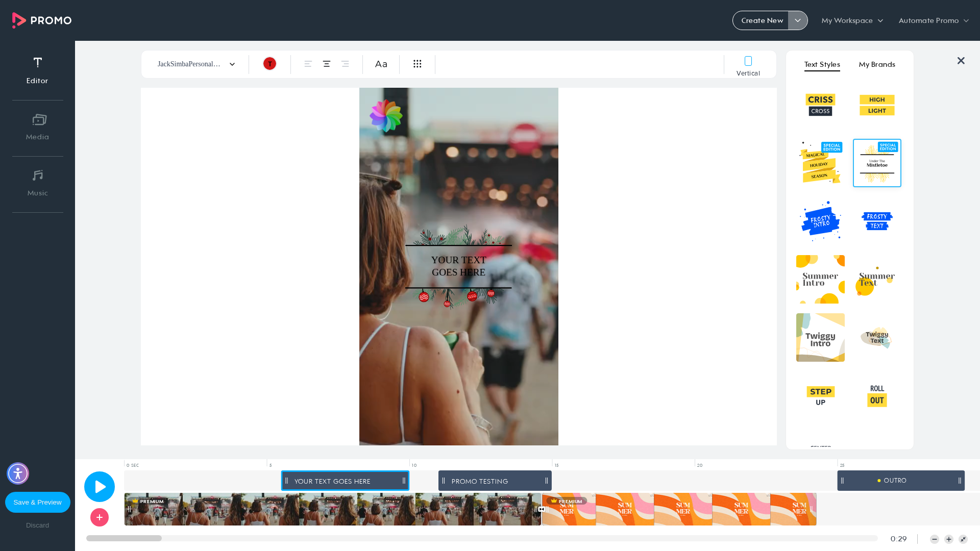
Task: Open the Automate Promo menu
Action: [x=934, y=20]
